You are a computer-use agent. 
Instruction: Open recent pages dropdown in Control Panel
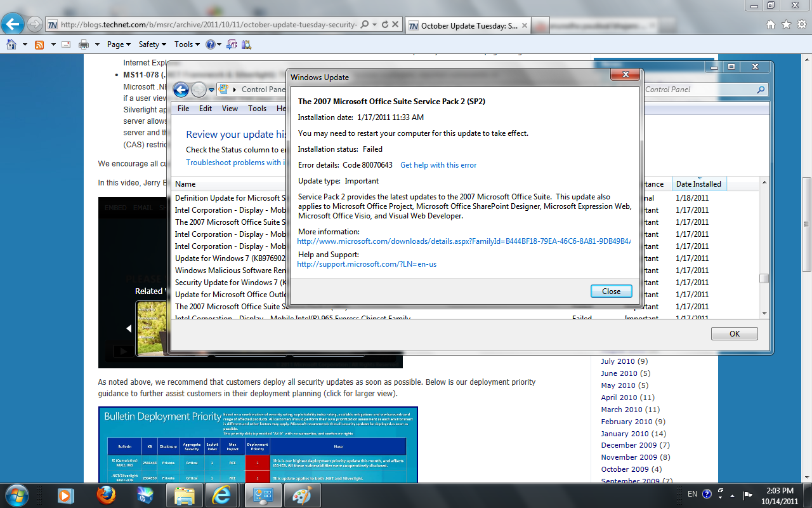212,90
